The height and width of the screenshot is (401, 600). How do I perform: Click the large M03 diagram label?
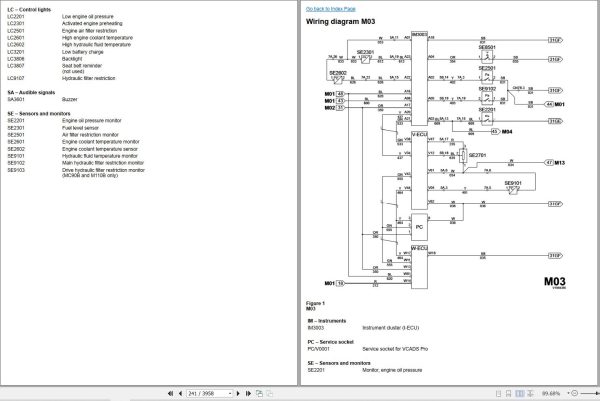[554, 282]
